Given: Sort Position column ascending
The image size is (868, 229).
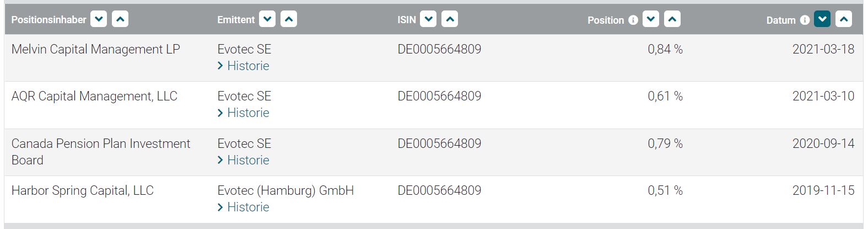Looking at the screenshot, I should (x=672, y=19).
